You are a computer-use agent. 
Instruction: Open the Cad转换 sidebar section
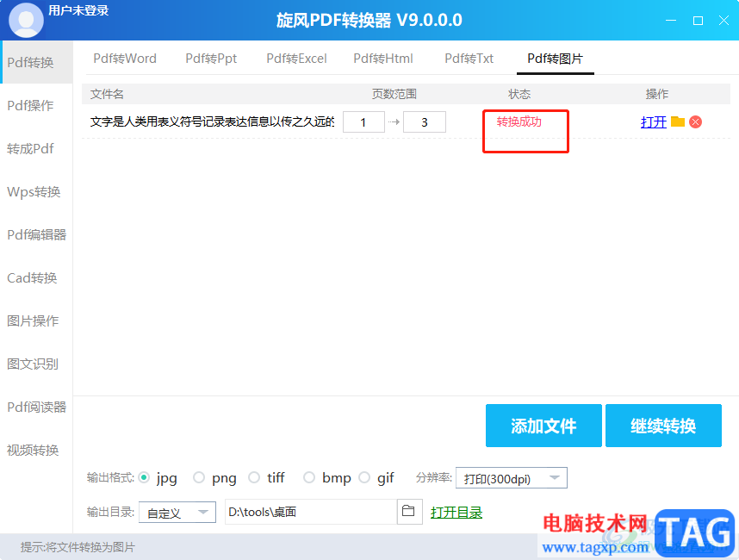click(x=36, y=278)
